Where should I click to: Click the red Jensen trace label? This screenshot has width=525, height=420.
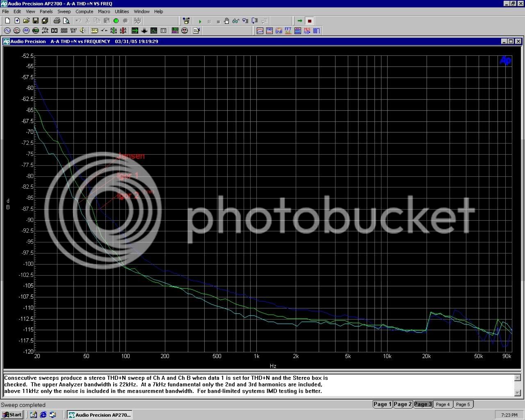pos(131,156)
